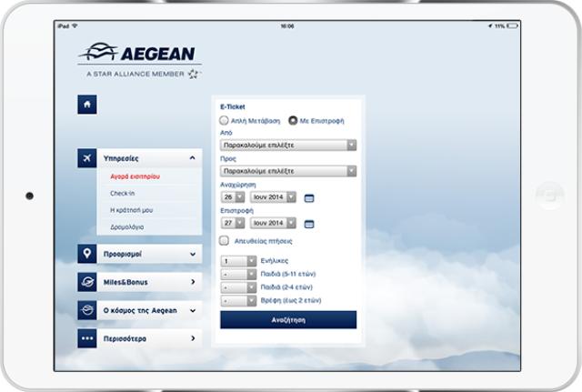Click the location pin icon for Προορισμοί

pos(87,254)
